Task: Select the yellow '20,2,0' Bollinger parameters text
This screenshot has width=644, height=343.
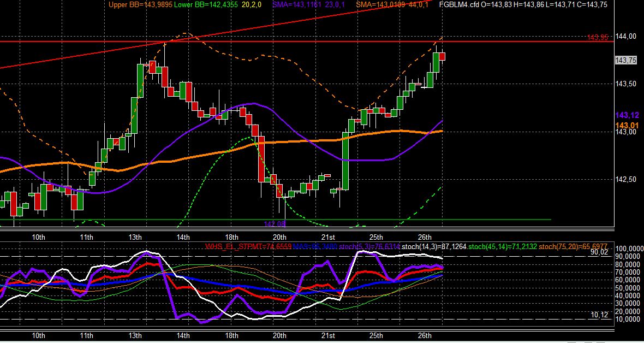Action: point(252,4)
